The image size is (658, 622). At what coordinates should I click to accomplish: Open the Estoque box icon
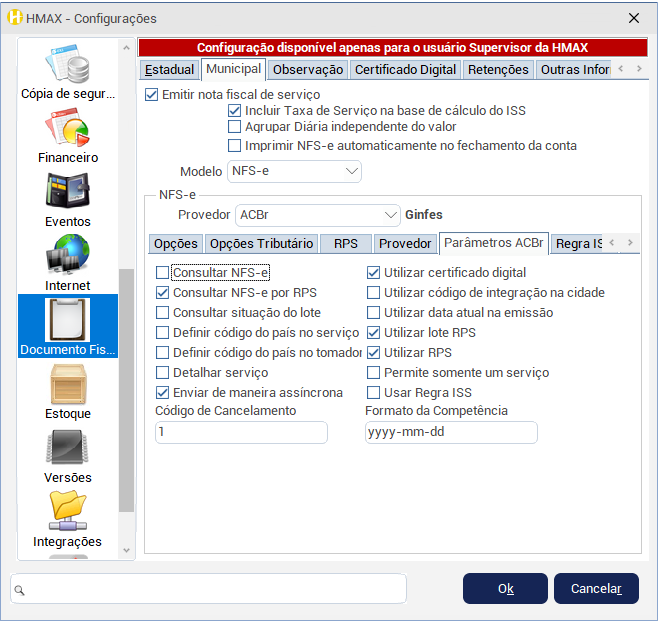(x=67, y=384)
